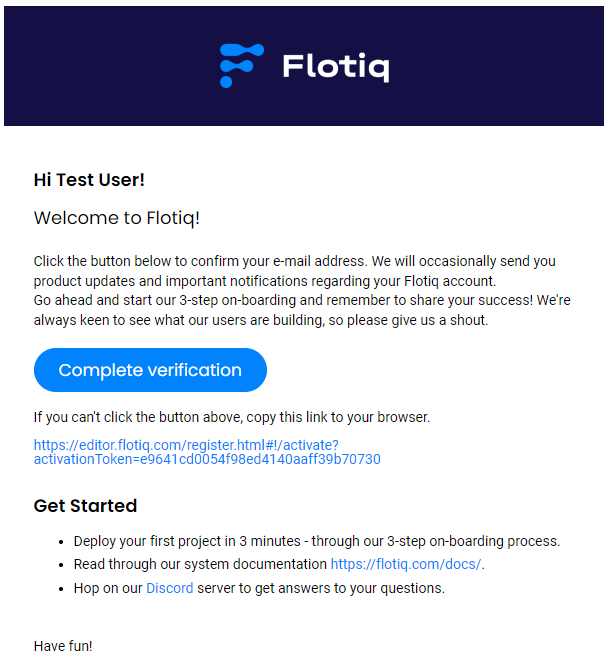Click the 'Get Started' section heading
This screenshot has width=608, height=661.
click(x=85, y=506)
